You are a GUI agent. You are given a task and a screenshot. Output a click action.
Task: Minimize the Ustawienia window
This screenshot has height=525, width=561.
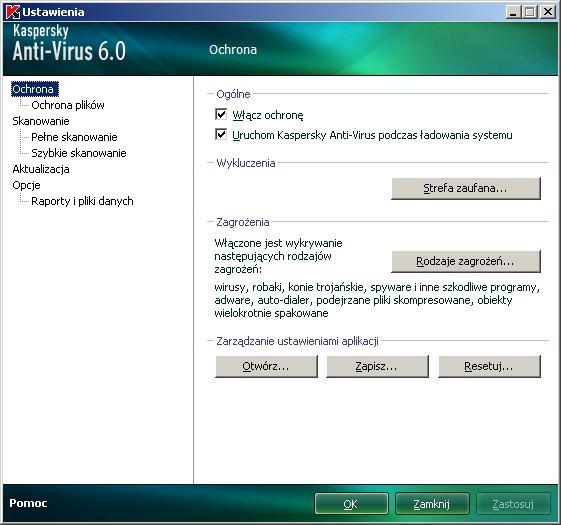pyautogui.click(x=513, y=12)
